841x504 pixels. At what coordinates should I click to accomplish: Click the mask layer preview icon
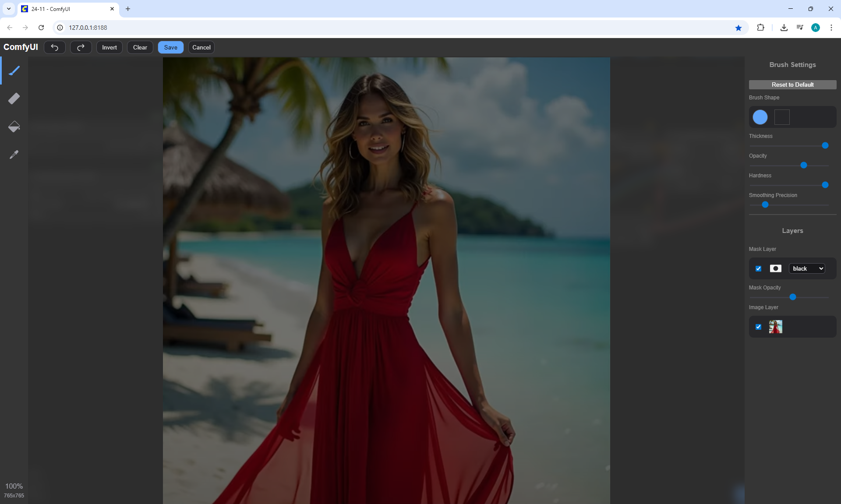775,268
